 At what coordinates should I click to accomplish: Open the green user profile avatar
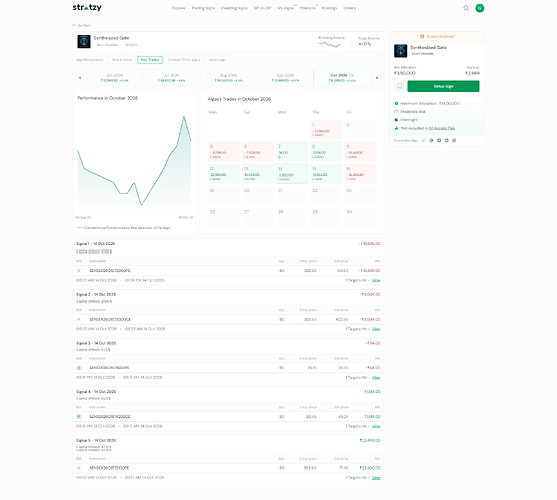tap(480, 8)
